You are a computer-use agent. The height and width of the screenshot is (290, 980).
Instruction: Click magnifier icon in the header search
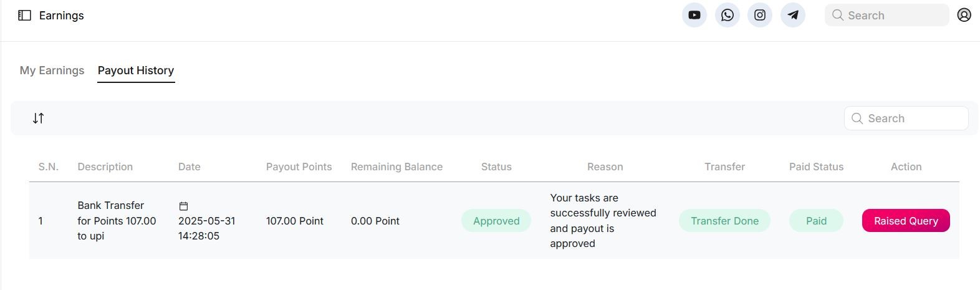tap(838, 15)
